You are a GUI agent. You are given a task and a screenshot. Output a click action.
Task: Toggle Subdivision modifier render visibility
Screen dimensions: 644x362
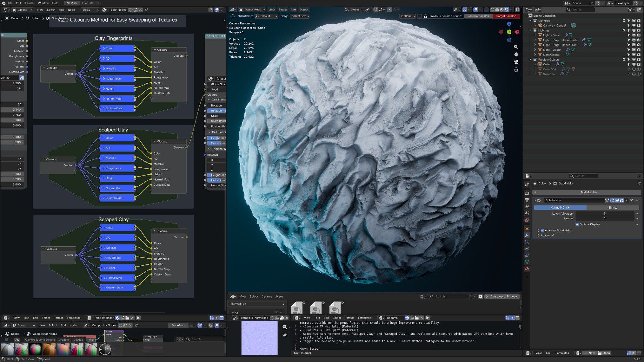(x=622, y=200)
